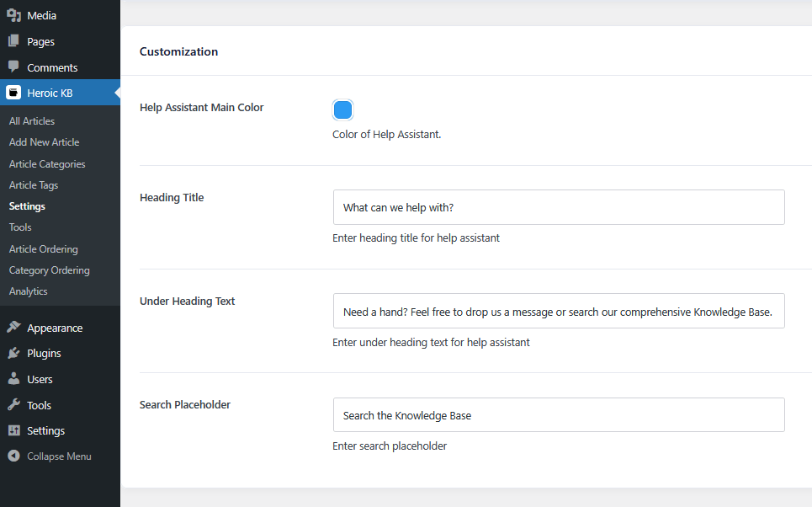Screen dimensions: 812x507
Task: Click the Search Placeholder input field
Action: tap(559, 414)
